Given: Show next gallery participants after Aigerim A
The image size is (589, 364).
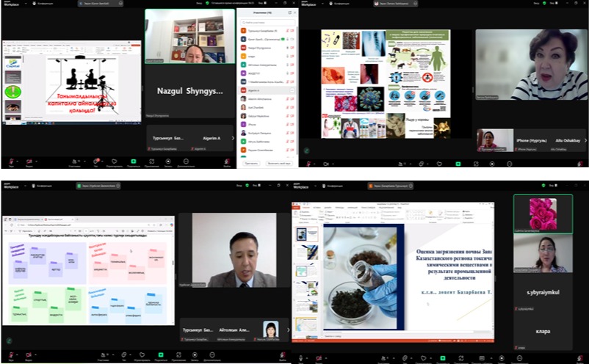Looking at the screenshot, I should pyautogui.click(x=233, y=138).
